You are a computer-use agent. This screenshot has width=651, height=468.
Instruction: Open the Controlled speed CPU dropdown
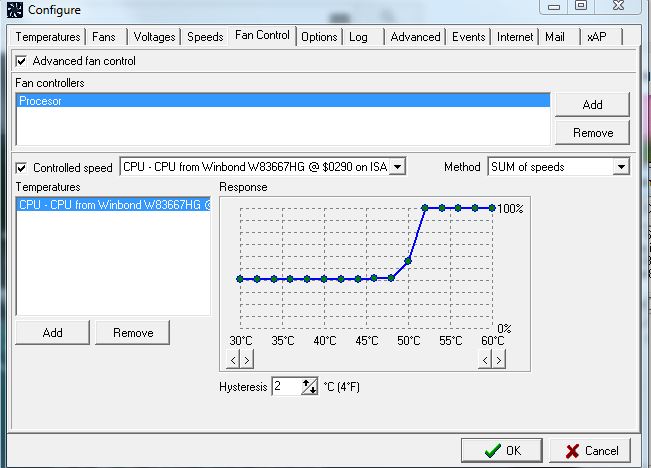(397, 166)
